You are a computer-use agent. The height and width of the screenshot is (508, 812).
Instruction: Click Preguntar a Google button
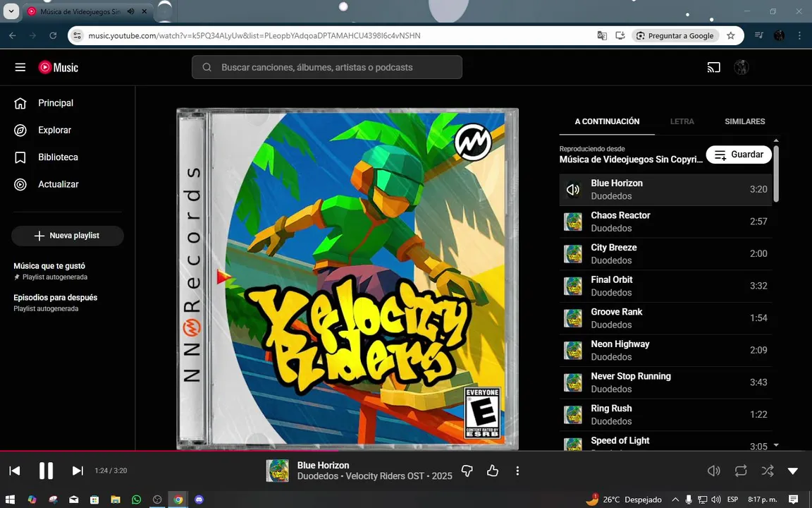(675, 36)
